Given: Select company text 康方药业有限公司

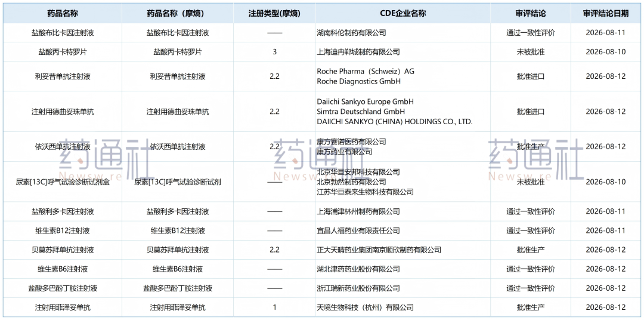Looking at the screenshot, I should coord(345,152).
